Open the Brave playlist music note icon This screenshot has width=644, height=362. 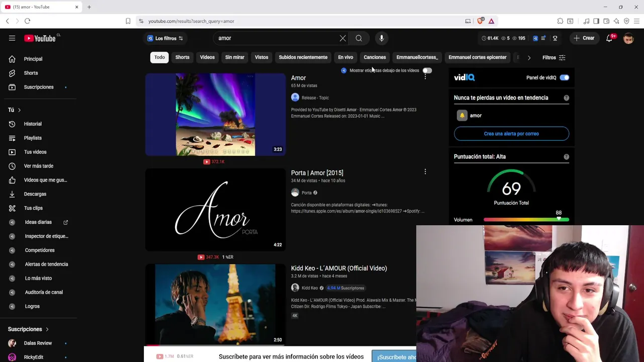[586, 21]
